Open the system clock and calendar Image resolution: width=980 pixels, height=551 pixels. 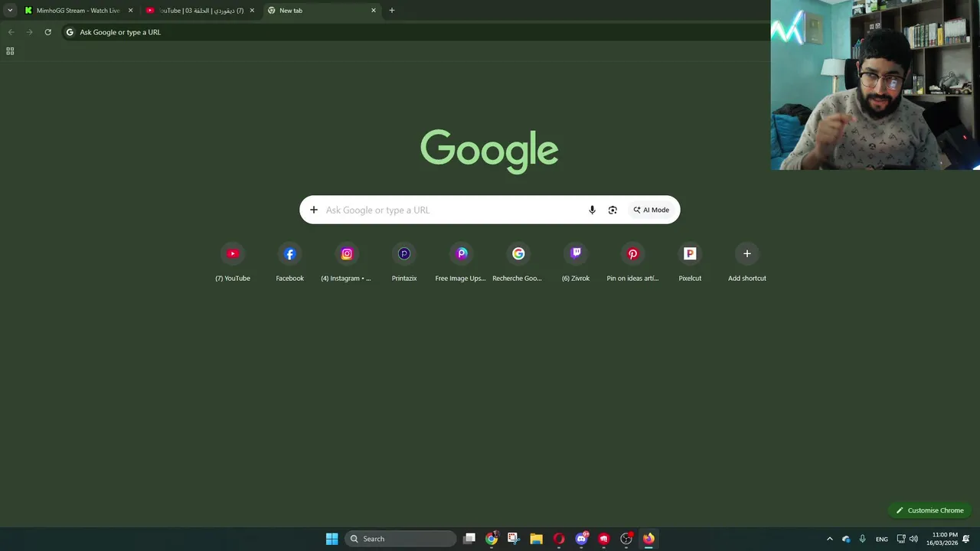942,539
